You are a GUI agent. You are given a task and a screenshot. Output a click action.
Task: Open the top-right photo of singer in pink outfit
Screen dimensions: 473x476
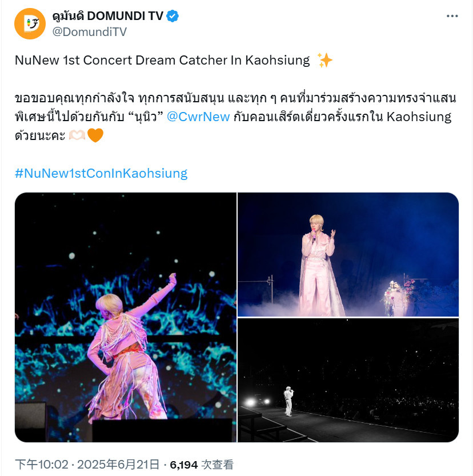pos(348,254)
